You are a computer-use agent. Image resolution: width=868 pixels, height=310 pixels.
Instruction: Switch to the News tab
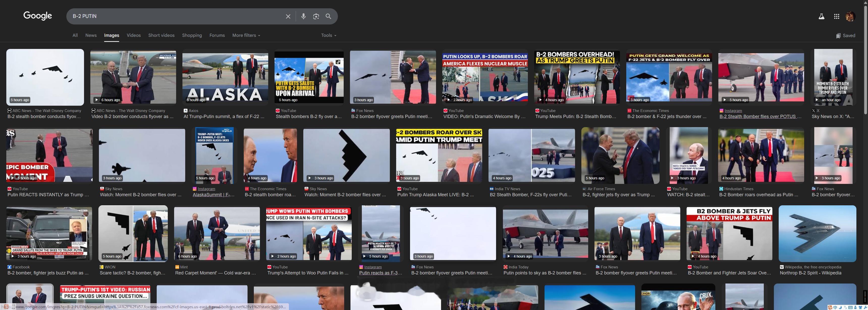[x=91, y=35]
